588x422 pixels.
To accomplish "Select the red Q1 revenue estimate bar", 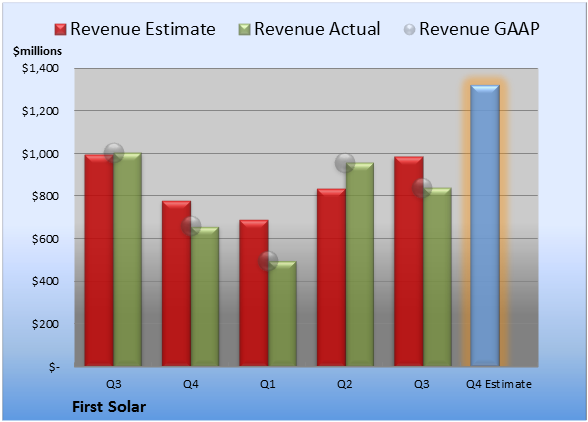I will pos(254,293).
